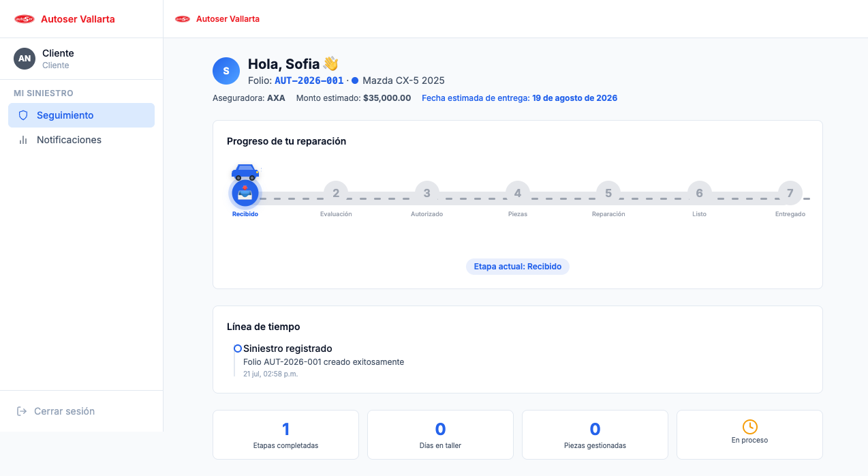Click the waving hand emoji
This screenshot has width=868, height=476.
pyautogui.click(x=330, y=64)
